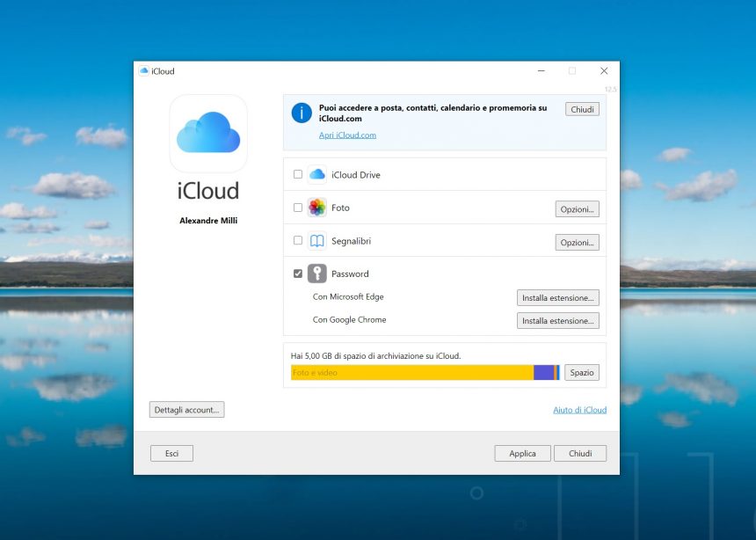Install the extension for Google Chrome

[558, 320]
